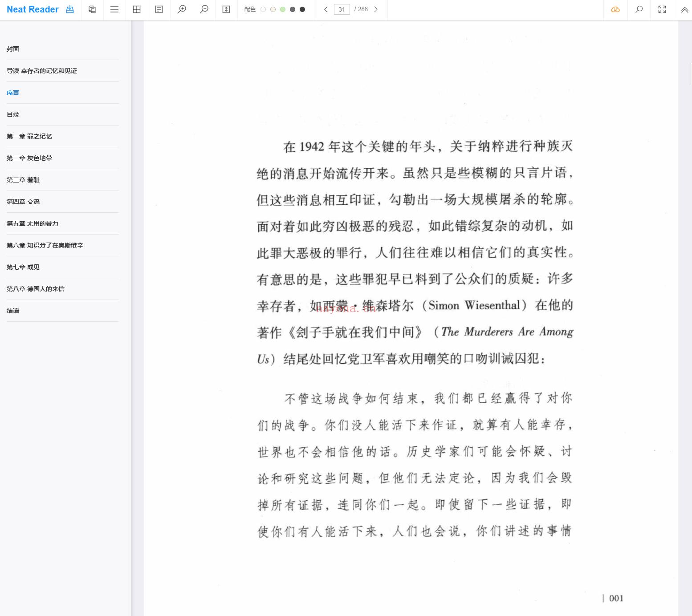
Task: Click the 配色 label in toolbar
Action: (x=250, y=9)
